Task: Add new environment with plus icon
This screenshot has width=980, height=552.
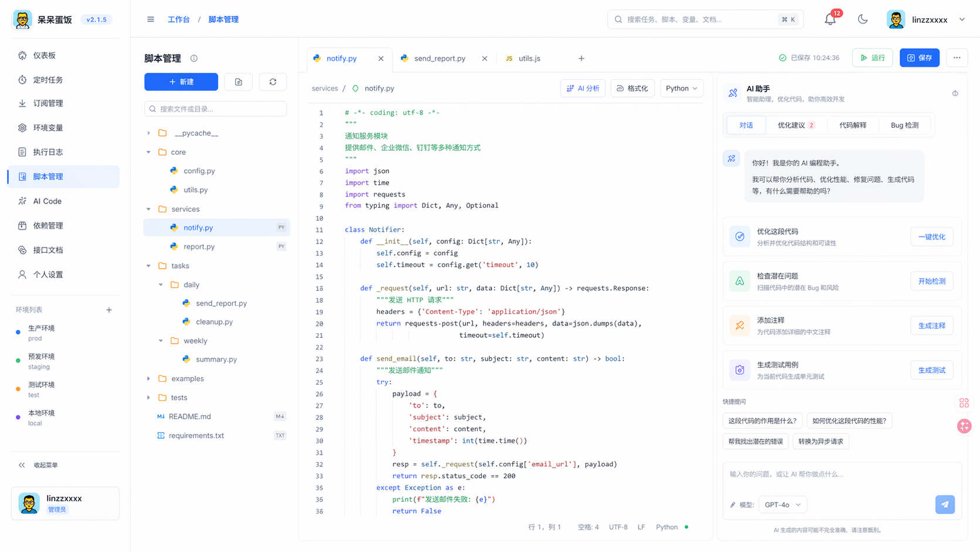Action: [x=109, y=310]
